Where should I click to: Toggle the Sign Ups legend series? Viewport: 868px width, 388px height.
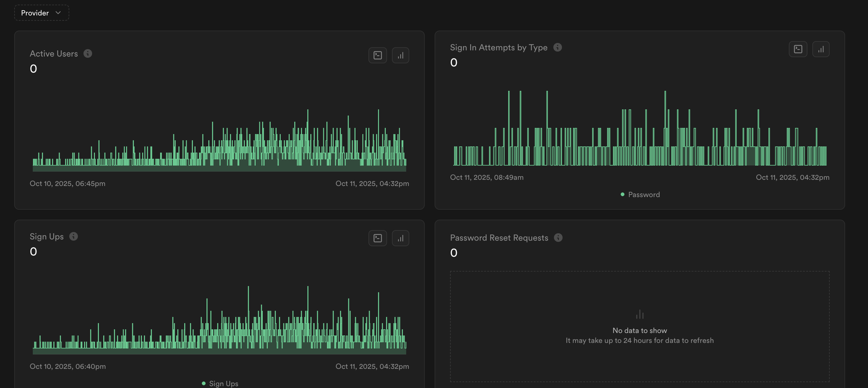click(x=223, y=384)
